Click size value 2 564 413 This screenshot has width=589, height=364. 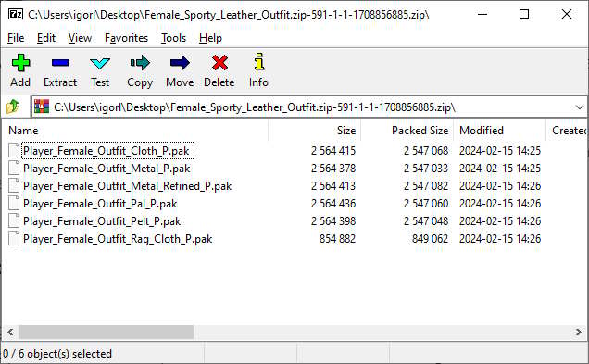333,186
